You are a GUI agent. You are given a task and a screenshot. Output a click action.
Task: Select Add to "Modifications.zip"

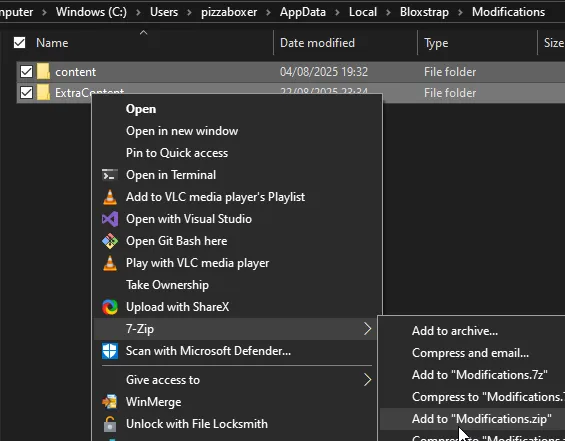pos(472,419)
